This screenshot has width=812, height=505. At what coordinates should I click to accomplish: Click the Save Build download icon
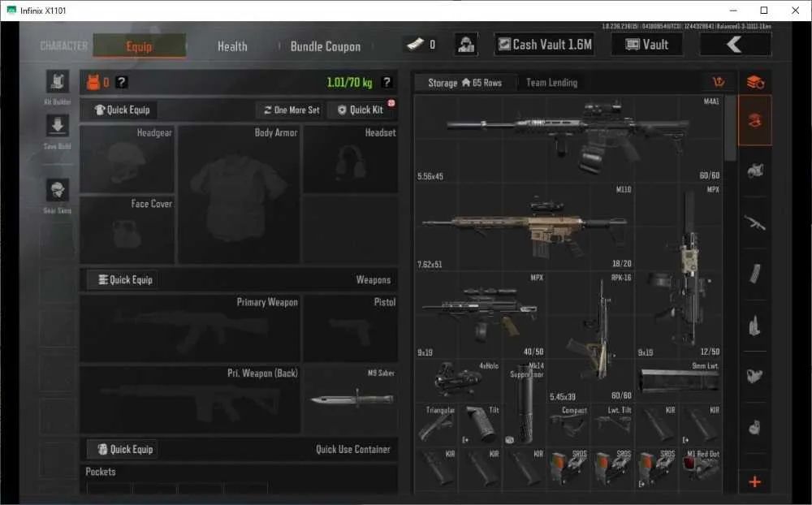click(x=58, y=126)
